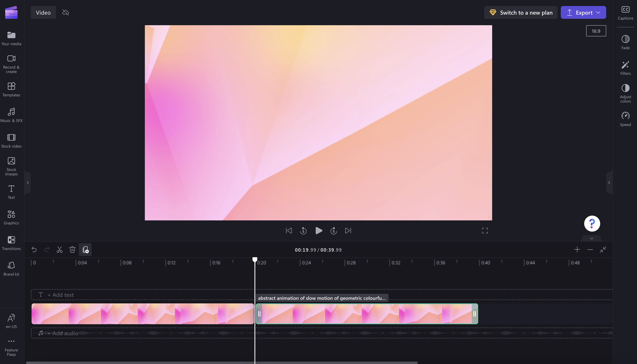Expand the right panel collapse arrow
Image resolution: width=637 pixels, height=364 pixels.
(609, 182)
